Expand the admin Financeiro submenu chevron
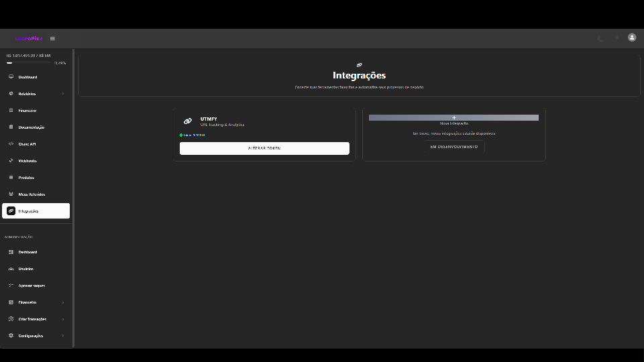The image size is (644, 362). [63, 302]
